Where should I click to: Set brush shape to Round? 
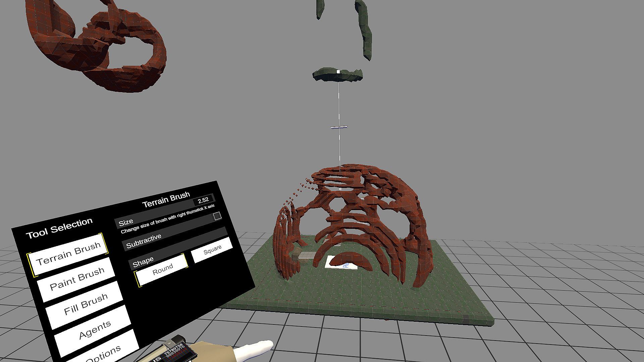pos(162,269)
